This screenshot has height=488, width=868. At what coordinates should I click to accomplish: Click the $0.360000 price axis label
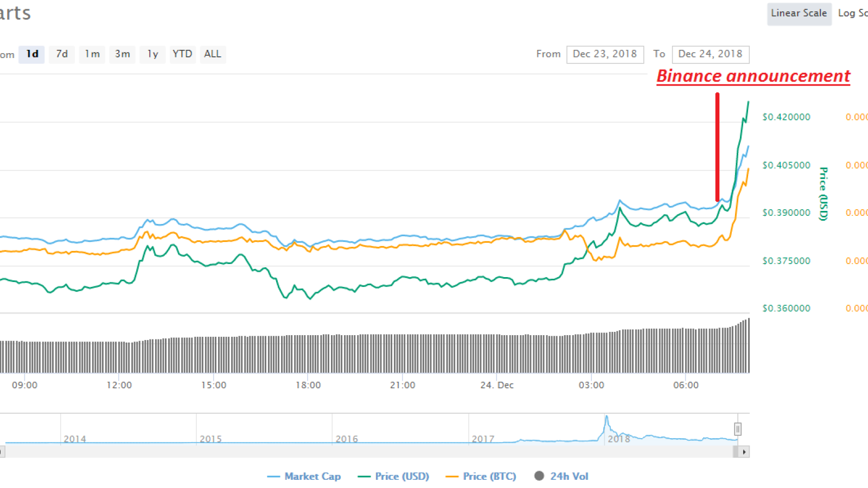pos(786,309)
